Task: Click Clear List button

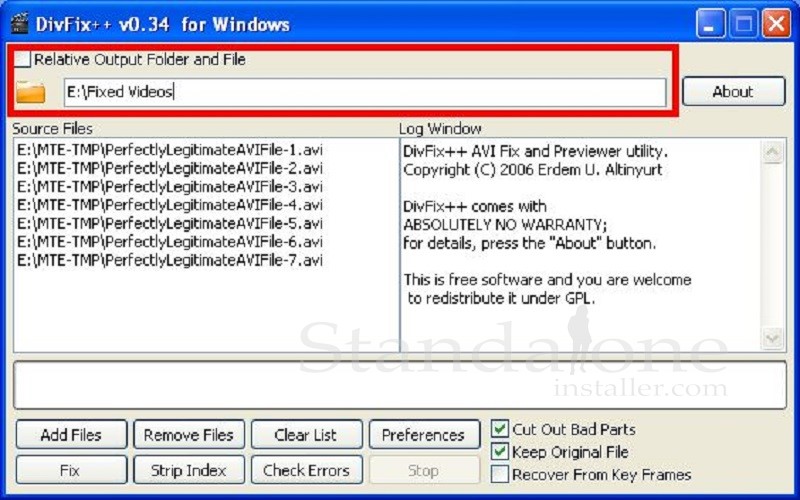Action: pyautogui.click(x=307, y=435)
